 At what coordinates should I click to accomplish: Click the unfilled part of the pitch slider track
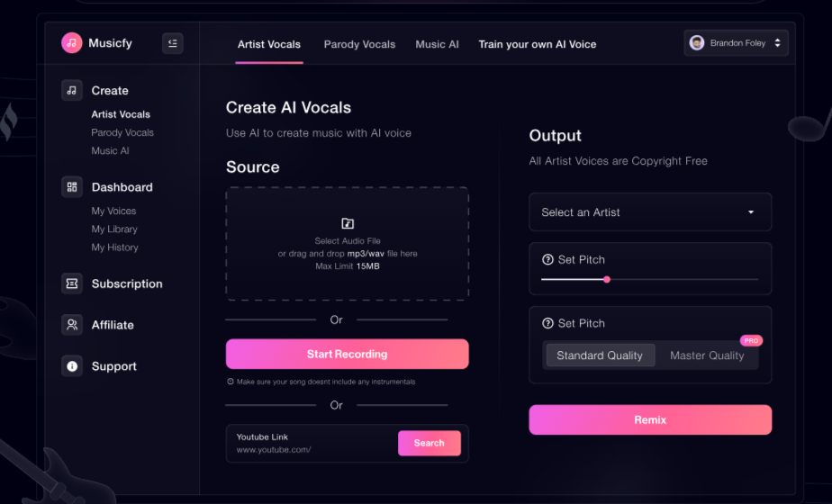click(684, 279)
